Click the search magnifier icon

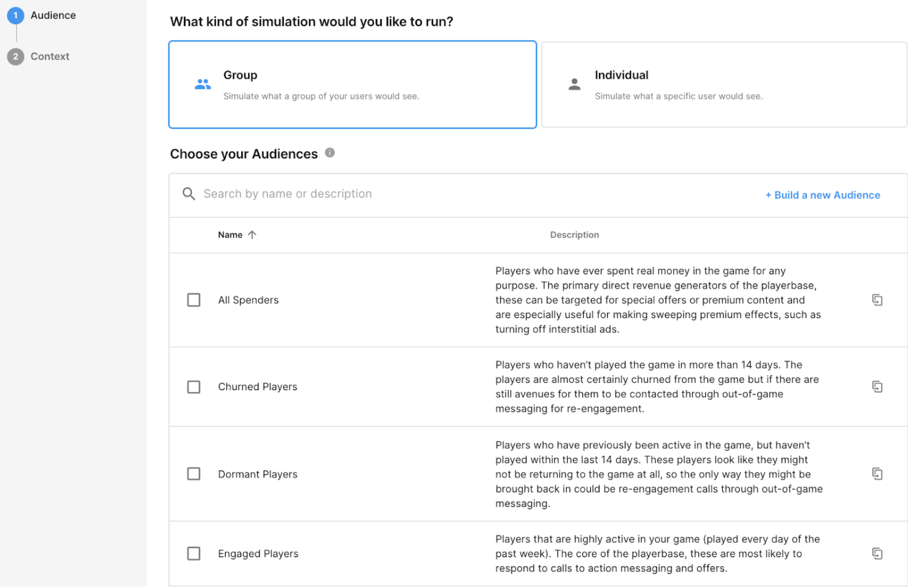[x=189, y=194]
